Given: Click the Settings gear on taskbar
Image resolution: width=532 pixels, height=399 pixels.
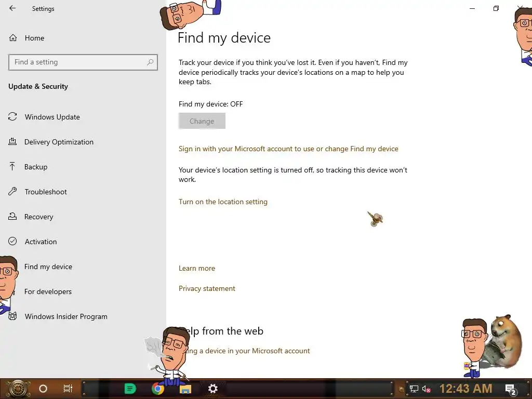Looking at the screenshot, I should (x=212, y=389).
